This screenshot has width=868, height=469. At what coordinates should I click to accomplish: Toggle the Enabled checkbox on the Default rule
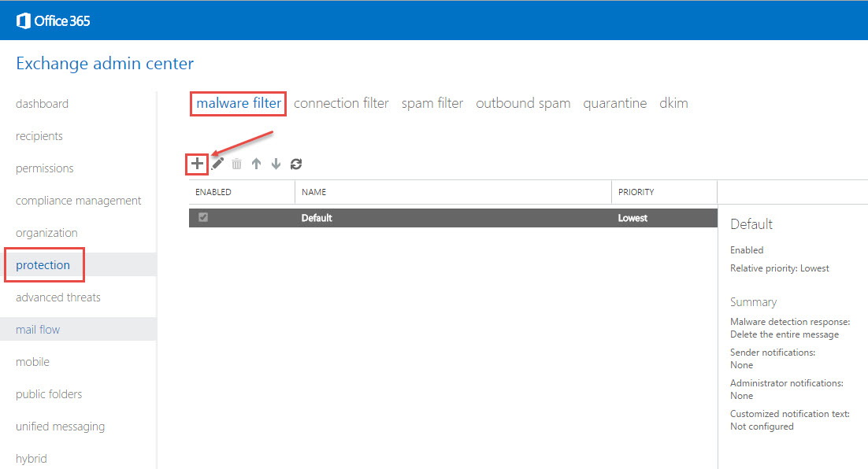203,217
